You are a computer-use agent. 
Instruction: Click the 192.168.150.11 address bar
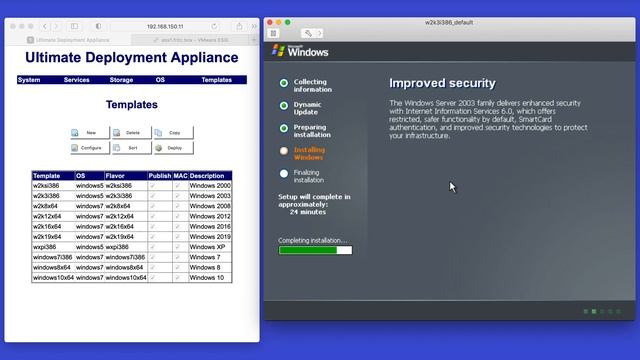[165, 26]
